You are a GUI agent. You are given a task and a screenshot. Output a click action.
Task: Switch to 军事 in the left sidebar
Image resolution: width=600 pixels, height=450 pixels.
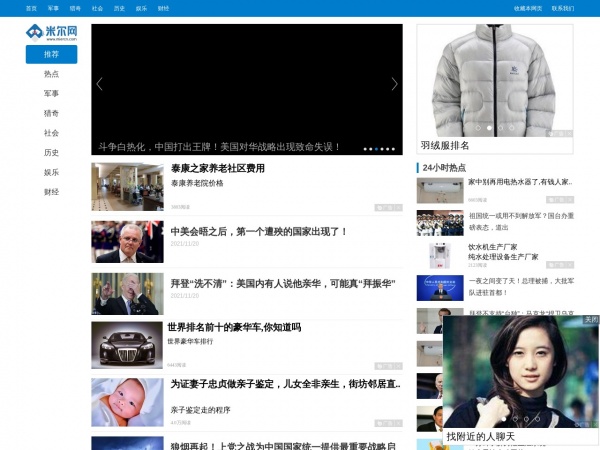[x=51, y=93]
